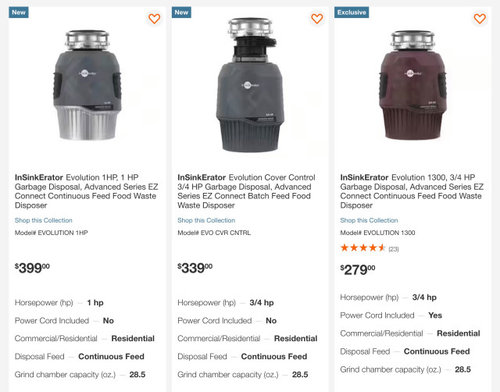Screen dimensions: 500x392
Task: Open the maroon Evolution 1300 product image
Action: tap(413, 85)
